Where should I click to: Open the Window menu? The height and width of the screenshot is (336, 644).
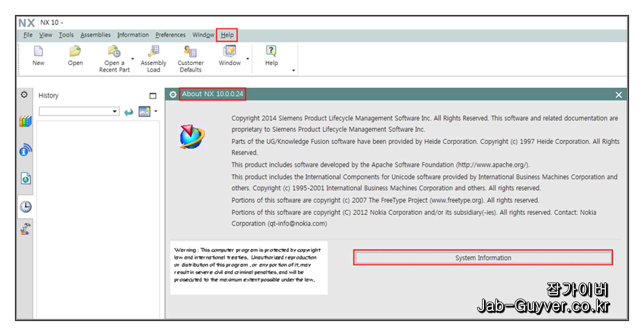point(203,35)
